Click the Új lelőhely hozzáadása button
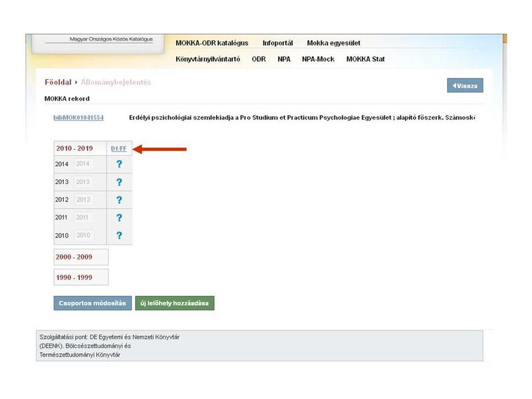Viewport: 532px width, 399px height. [x=174, y=303]
